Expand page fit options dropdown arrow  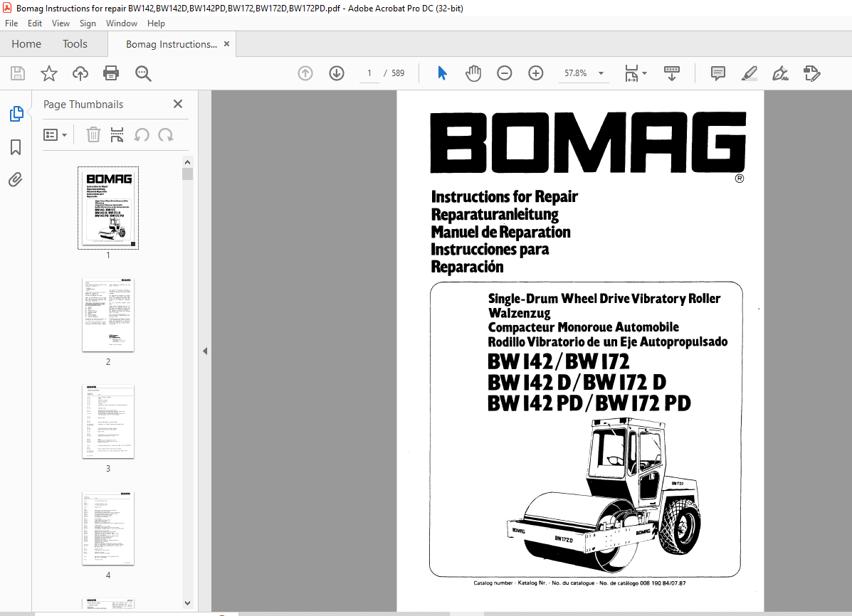coord(644,73)
